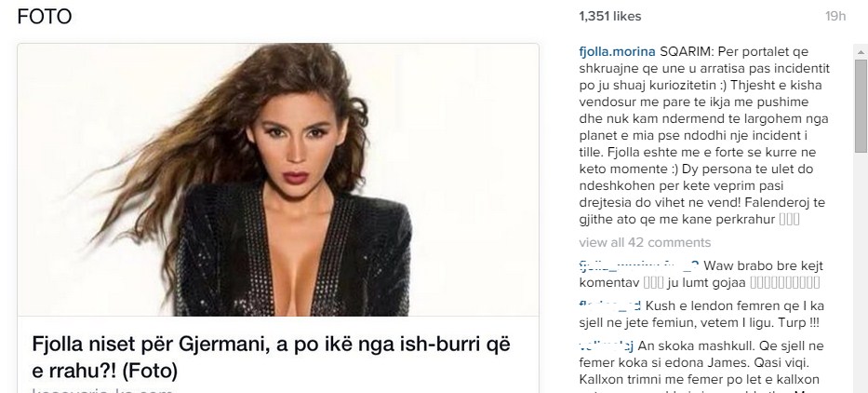The image size is (868, 393).
Task: Open the commenter profile beside 'Waw brabo bre'
Action: coord(639,265)
